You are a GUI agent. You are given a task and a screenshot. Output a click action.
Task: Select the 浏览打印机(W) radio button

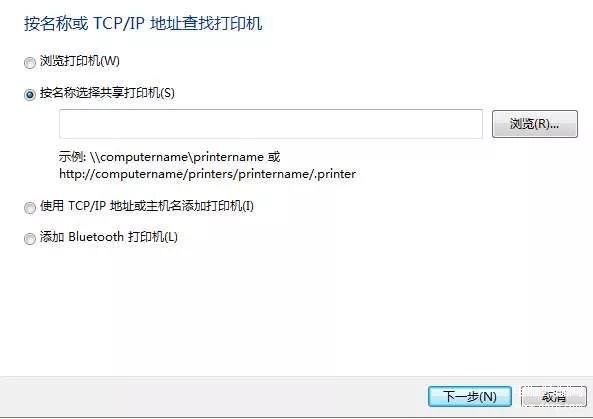[x=29, y=62]
